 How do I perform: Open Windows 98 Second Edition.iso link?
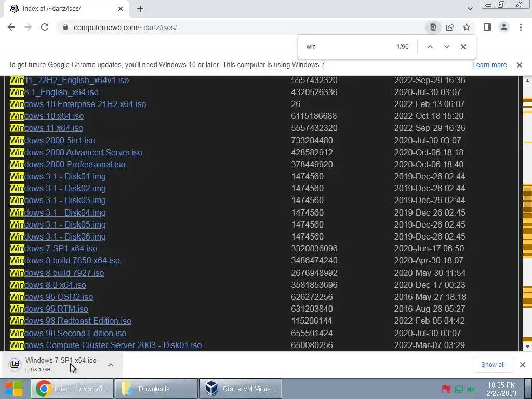tap(68, 333)
